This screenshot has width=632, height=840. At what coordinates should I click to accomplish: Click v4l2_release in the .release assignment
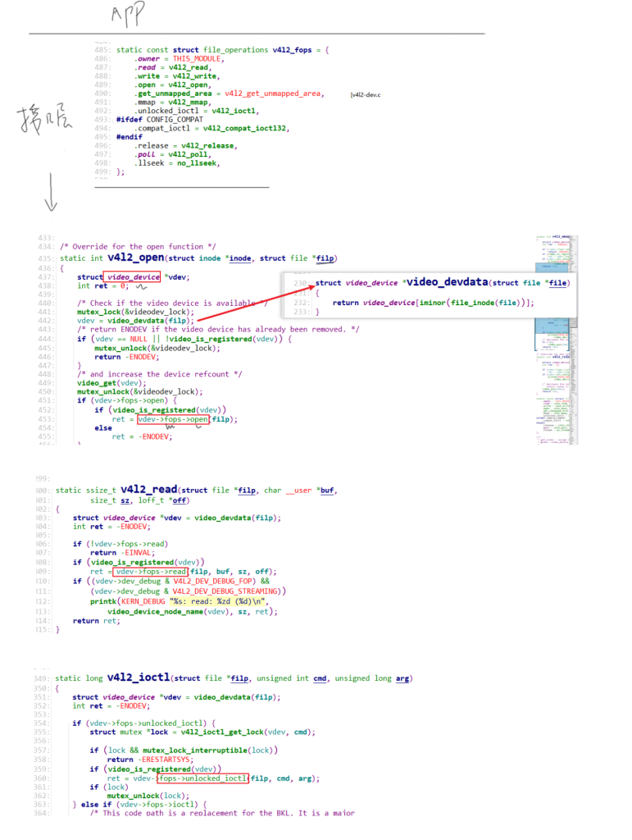(207, 146)
